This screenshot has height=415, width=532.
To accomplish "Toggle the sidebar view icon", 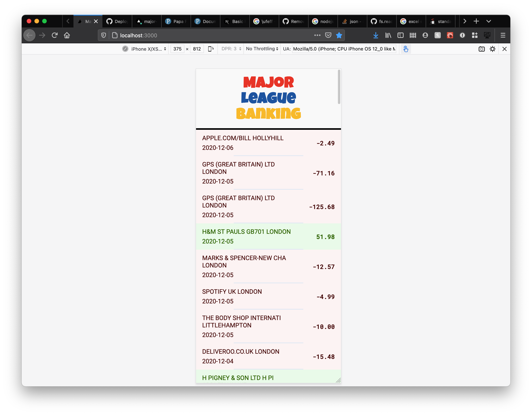I will click(x=401, y=35).
